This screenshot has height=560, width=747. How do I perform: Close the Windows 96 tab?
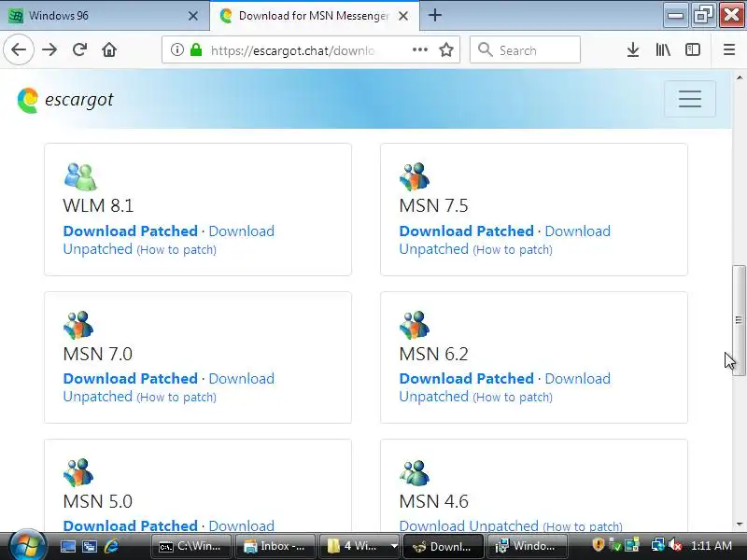coord(193,16)
